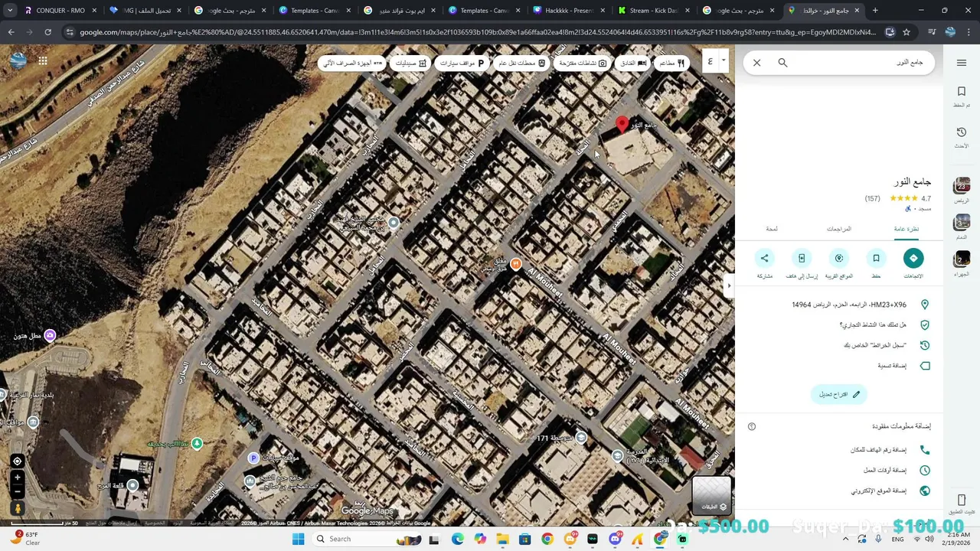Open the 157 reviews count link
Screen dimensions: 980x551
(872, 198)
